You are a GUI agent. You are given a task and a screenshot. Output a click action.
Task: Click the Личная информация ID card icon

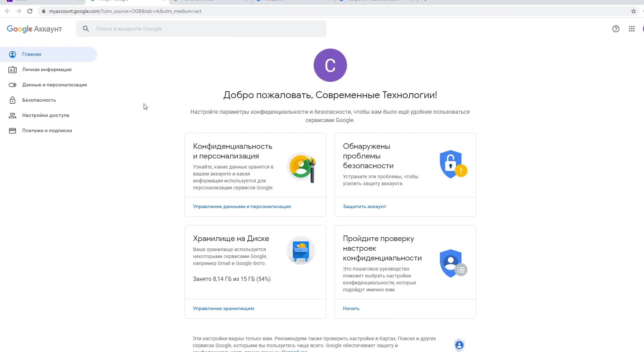point(12,70)
